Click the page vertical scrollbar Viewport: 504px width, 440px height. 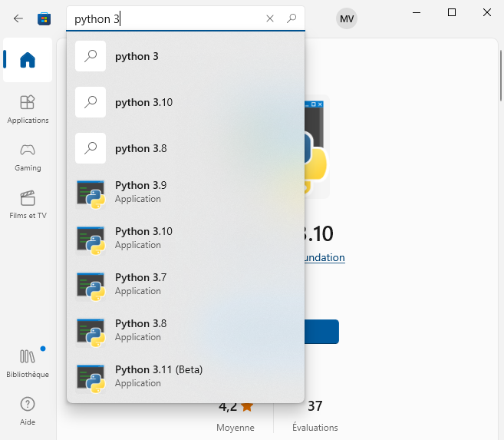click(x=500, y=75)
